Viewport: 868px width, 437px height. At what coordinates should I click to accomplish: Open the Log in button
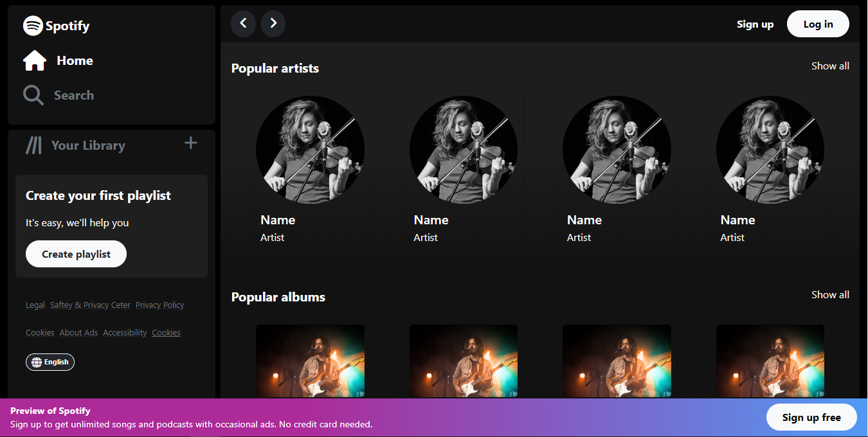(x=818, y=24)
